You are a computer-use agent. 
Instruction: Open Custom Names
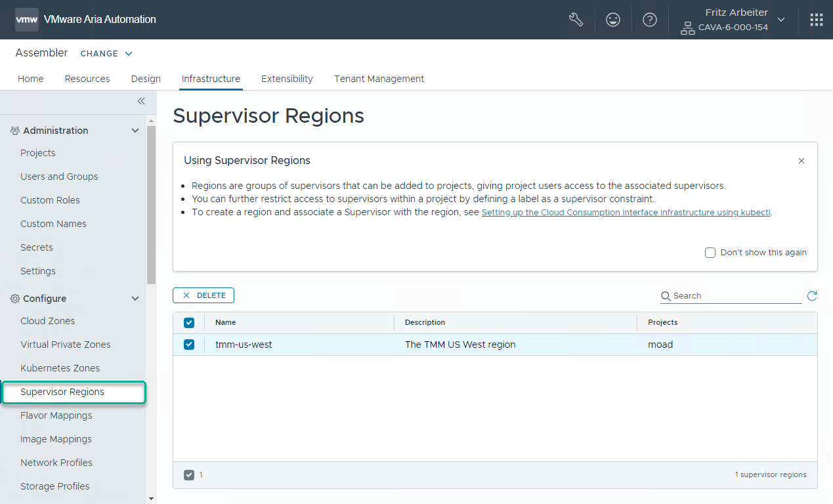(53, 224)
